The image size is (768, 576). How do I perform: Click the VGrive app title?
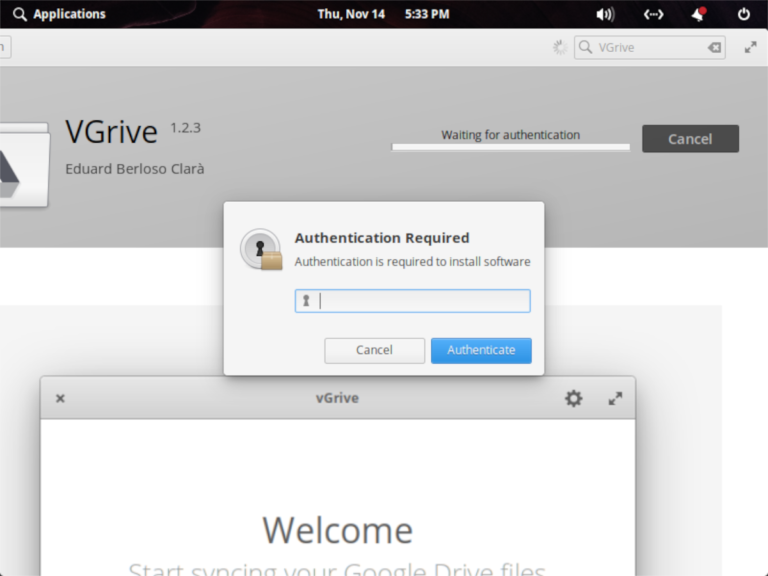pos(112,132)
